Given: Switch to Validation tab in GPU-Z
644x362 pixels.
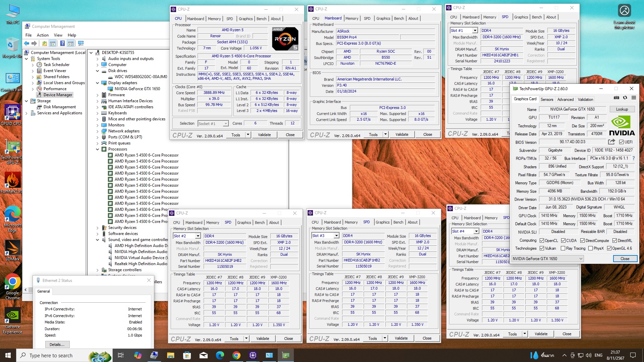Looking at the screenshot, I should click(x=585, y=99).
